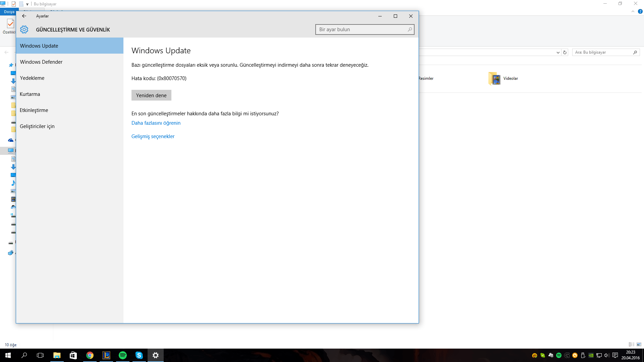Open League of Legends from the taskbar
Image resolution: width=644 pixels, height=362 pixels.
click(x=106, y=355)
